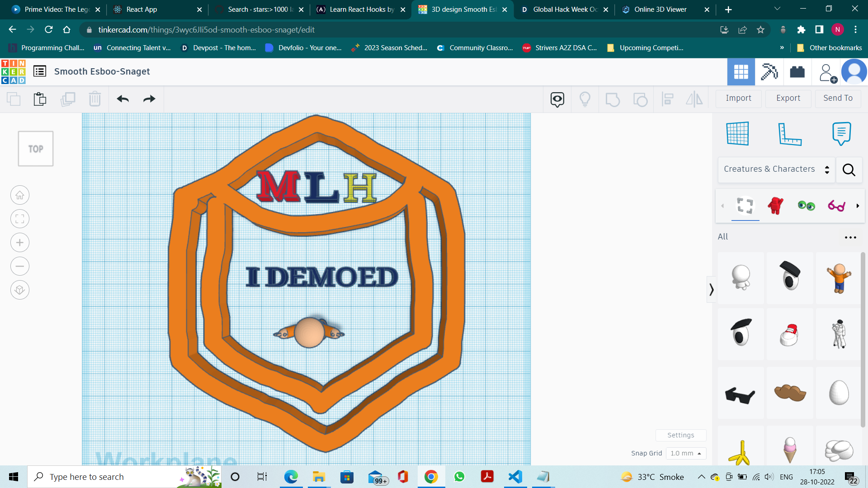The width and height of the screenshot is (868, 488).
Task: Open the Notes tool icon
Action: 841,133
